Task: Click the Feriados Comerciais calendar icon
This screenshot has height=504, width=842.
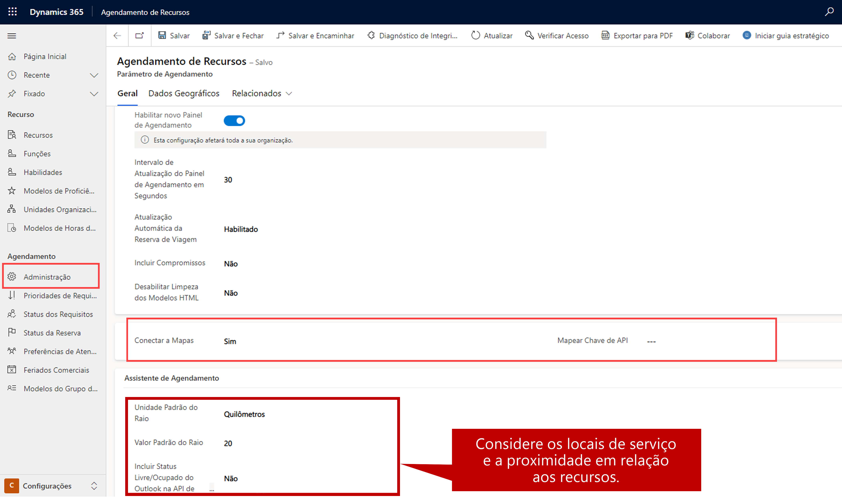Action: (12, 370)
